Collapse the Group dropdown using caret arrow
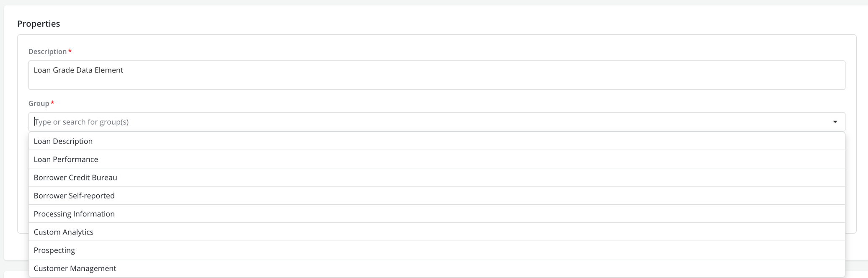 pyautogui.click(x=834, y=122)
